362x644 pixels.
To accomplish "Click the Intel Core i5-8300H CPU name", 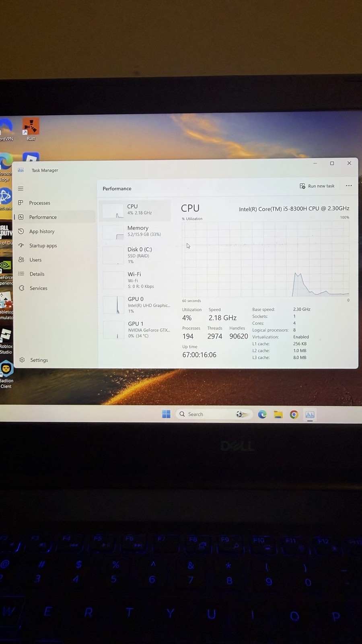I will [294, 208].
